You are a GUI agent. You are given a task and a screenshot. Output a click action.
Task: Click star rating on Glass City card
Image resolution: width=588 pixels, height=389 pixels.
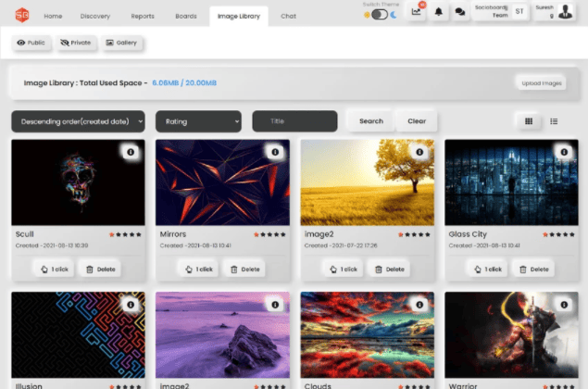pyautogui.click(x=558, y=234)
